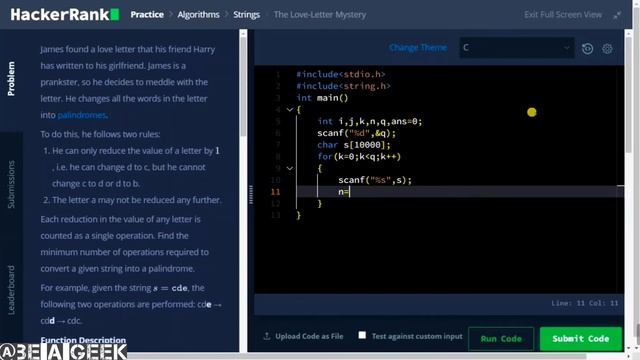Open the palindromes link
The width and height of the screenshot is (640, 360).
click(82, 115)
